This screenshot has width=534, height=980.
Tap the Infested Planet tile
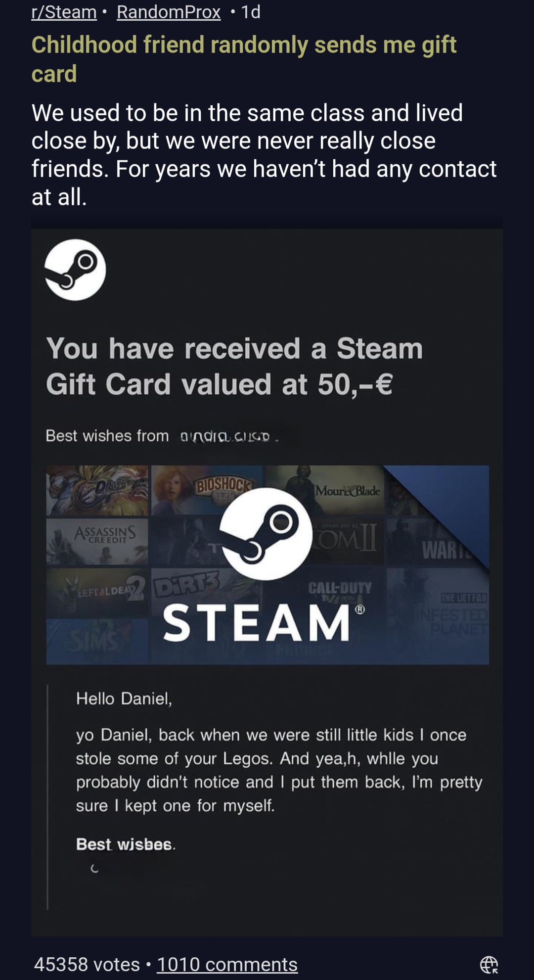(438, 615)
